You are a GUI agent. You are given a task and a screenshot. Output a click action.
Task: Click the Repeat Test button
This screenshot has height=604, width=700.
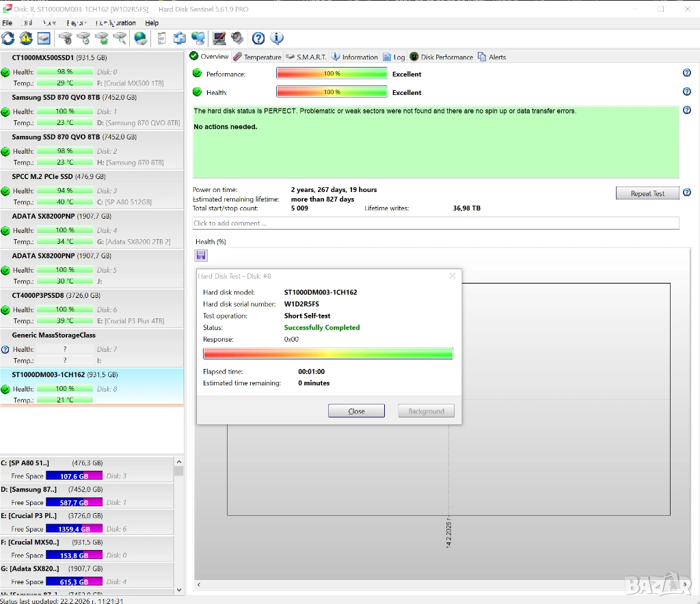click(x=647, y=193)
